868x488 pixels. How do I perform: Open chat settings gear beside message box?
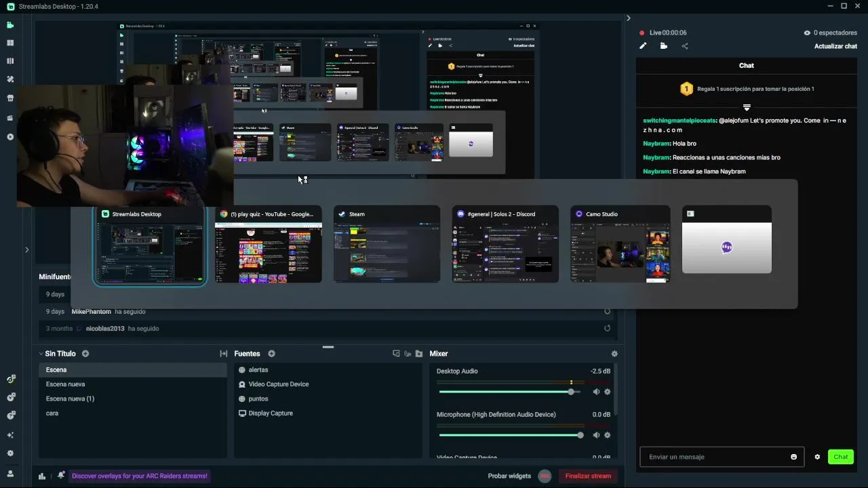817,457
